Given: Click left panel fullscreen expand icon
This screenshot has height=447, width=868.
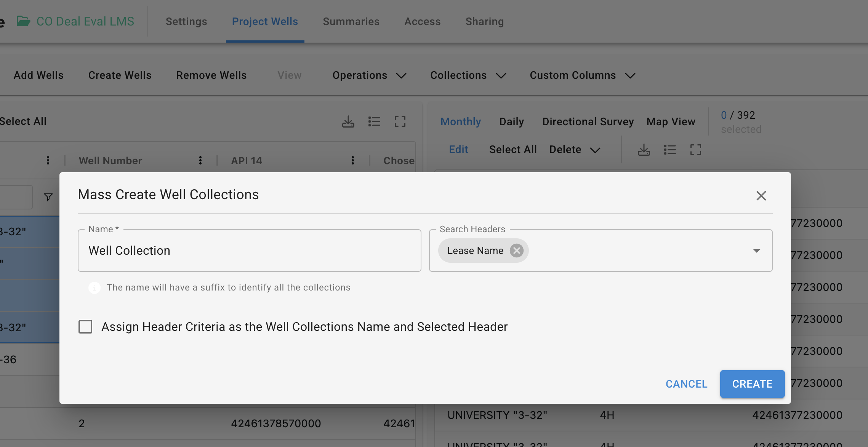Looking at the screenshot, I should (x=400, y=121).
